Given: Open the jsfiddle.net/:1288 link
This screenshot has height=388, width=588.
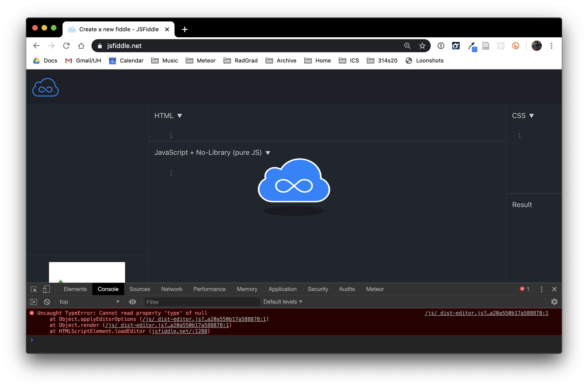Looking at the screenshot, I should (179, 331).
